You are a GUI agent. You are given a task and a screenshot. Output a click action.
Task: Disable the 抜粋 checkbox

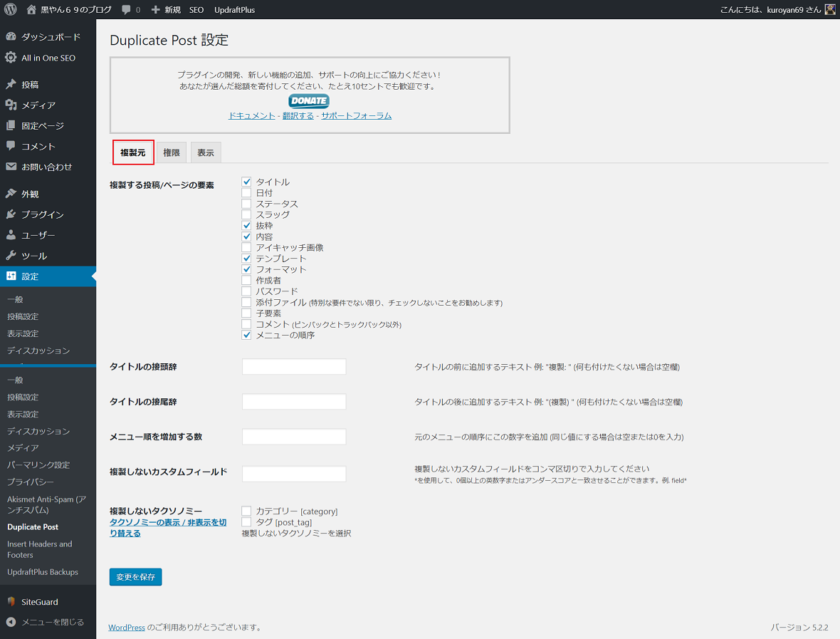click(246, 226)
